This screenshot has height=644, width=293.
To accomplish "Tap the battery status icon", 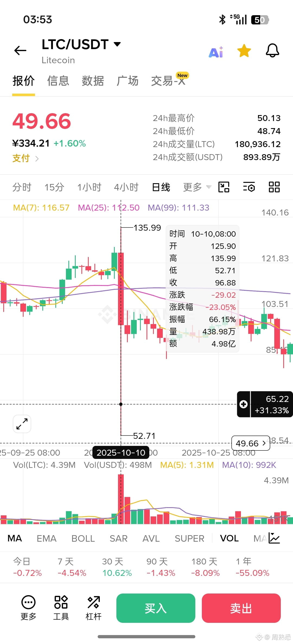I will pos(260,20).
